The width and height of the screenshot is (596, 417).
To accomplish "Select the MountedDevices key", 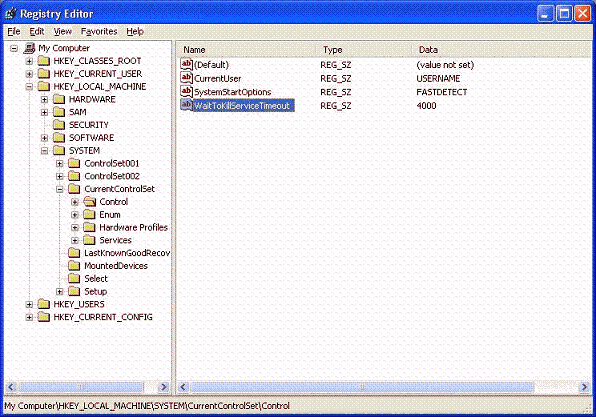I will pyautogui.click(x=116, y=266).
